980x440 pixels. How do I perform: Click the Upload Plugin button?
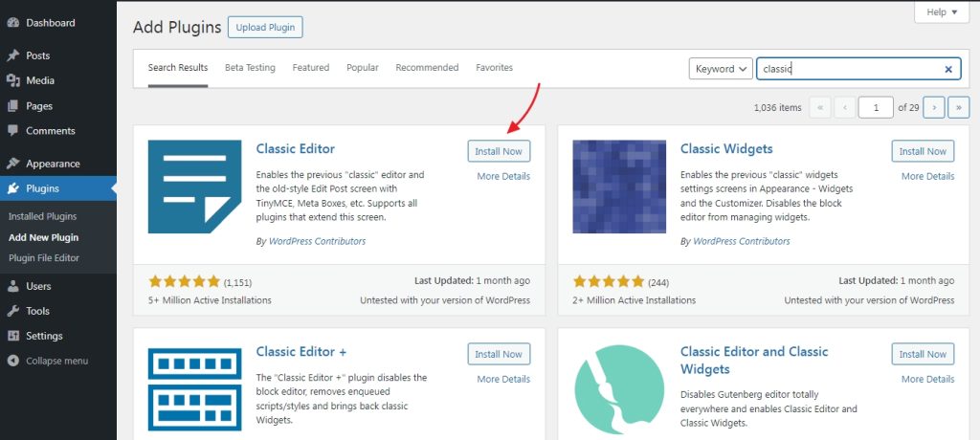265,28
